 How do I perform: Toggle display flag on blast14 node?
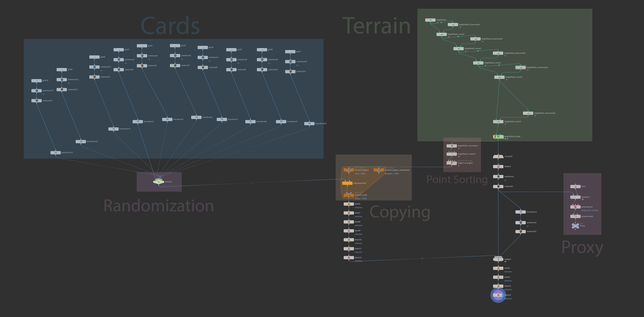click(502, 295)
